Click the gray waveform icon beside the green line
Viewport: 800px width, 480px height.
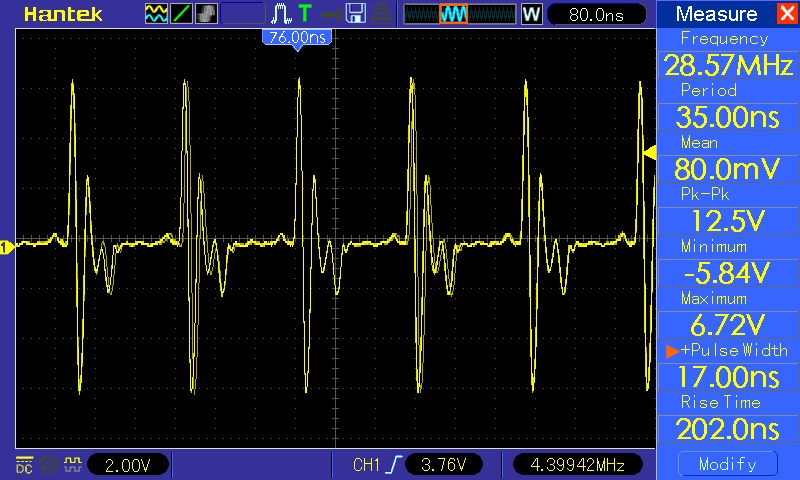coord(206,14)
